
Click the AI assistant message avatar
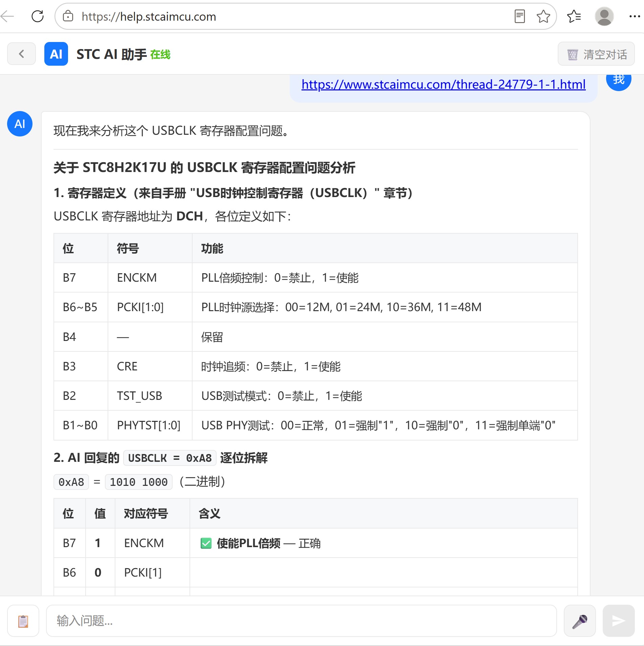(20, 124)
